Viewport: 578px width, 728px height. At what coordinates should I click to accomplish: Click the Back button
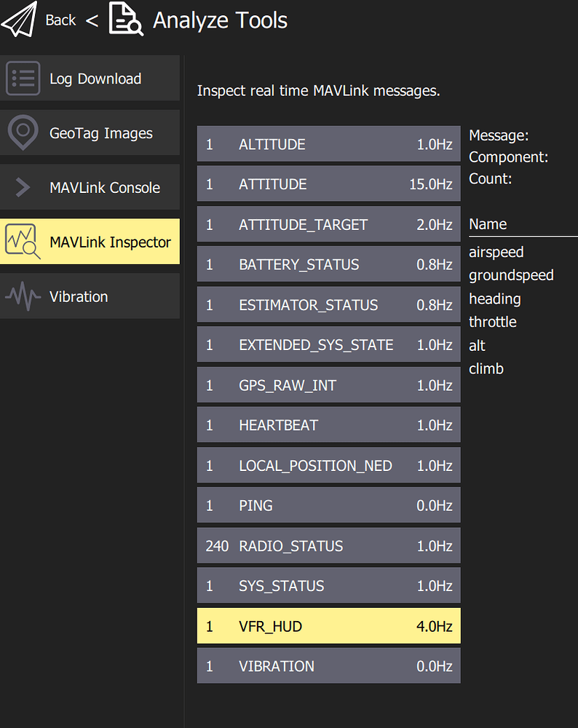(x=60, y=20)
